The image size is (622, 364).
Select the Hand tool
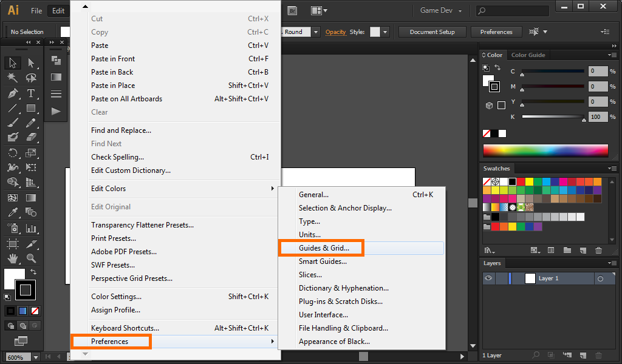[x=12, y=258]
